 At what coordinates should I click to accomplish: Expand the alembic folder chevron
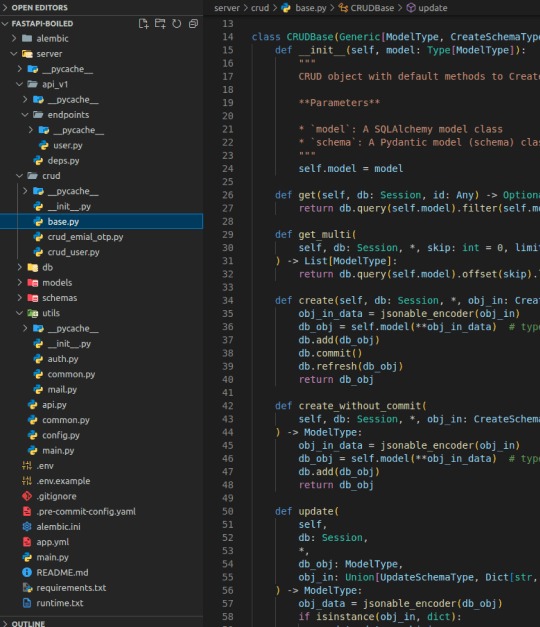click(14, 38)
